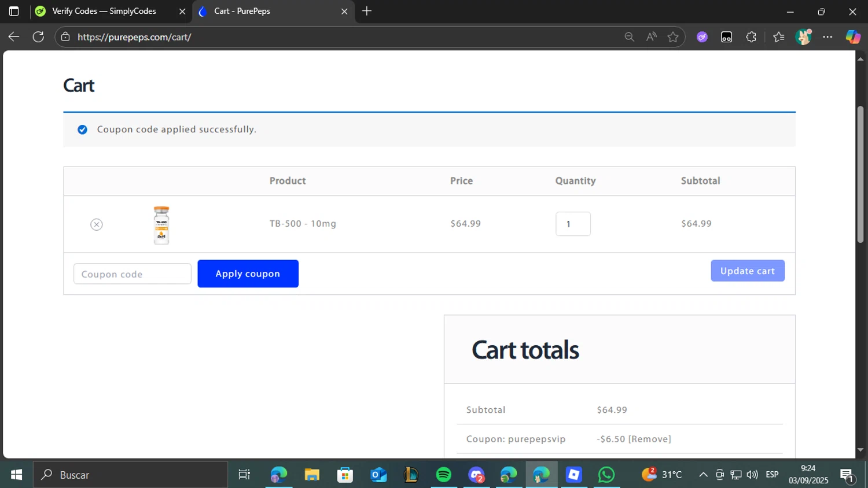Viewport: 868px width, 488px height.
Task: Open Read aloud from address bar
Action: pos(652,37)
